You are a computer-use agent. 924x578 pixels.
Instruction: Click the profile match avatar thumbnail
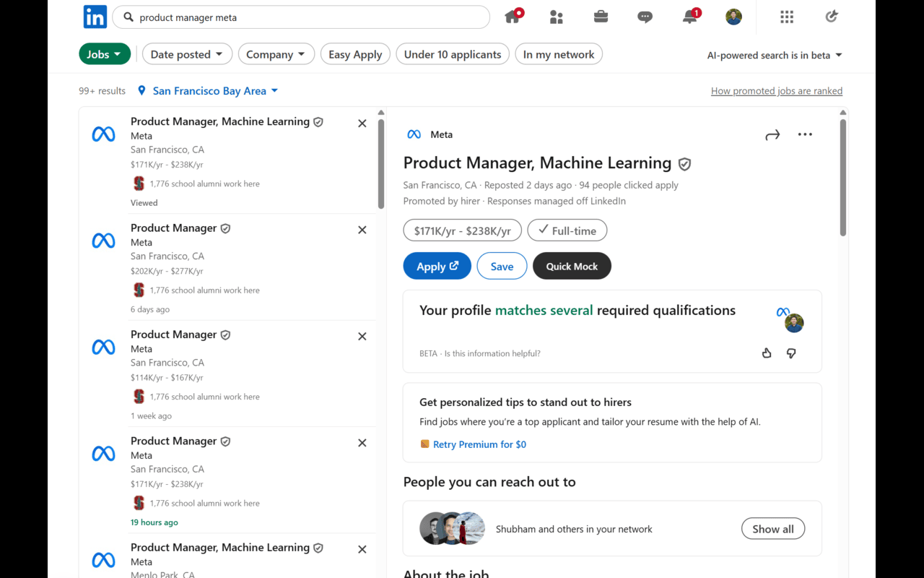pyautogui.click(x=794, y=323)
